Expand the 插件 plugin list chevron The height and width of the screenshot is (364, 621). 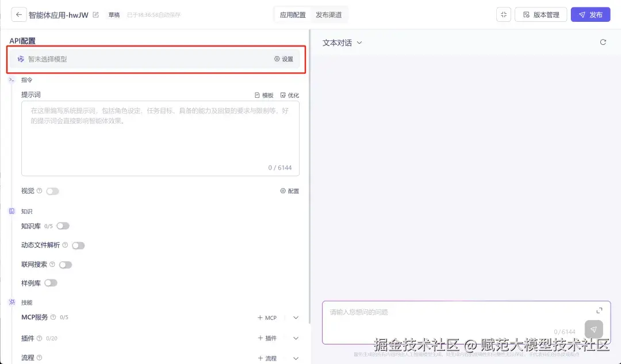(296, 338)
